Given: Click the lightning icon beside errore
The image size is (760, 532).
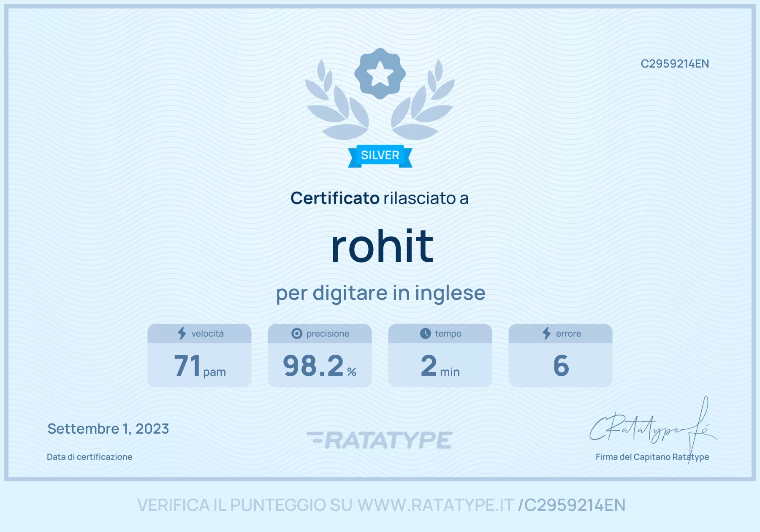Looking at the screenshot, I should pos(547,334).
